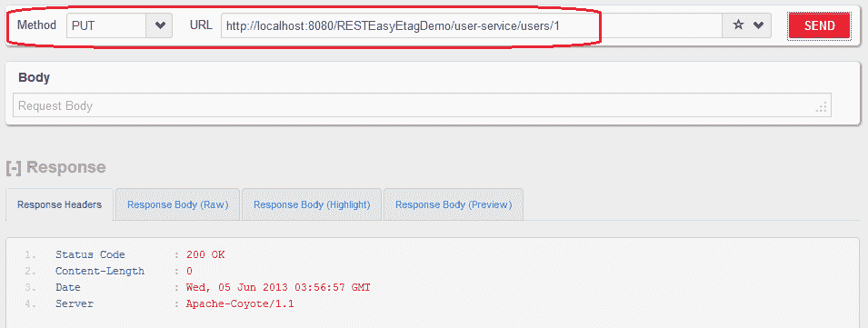Click the '200 OK' status code value

click(205, 255)
